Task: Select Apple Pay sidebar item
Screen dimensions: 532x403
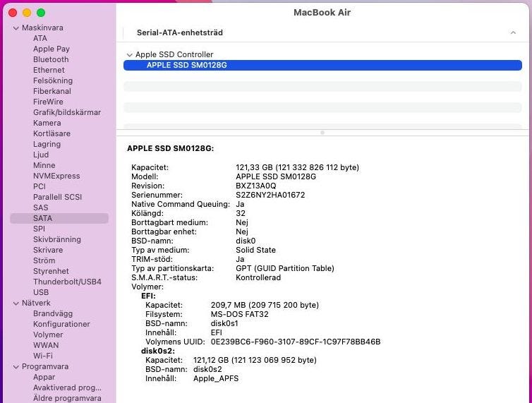Action: coord(52,49)
